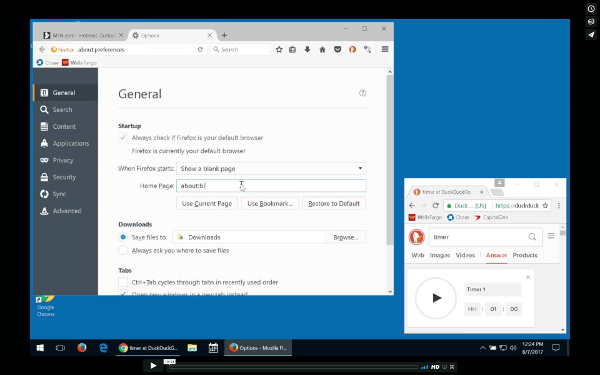Open the Chrome three-dot menu

[559, 205]
